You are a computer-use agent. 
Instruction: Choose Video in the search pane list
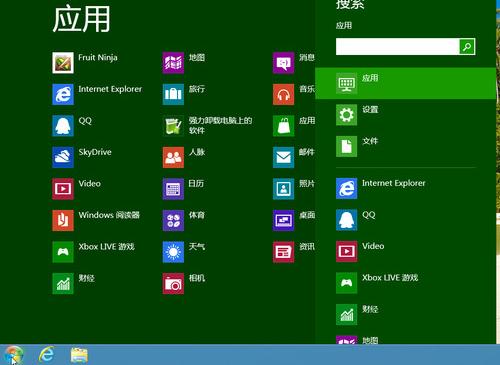[x=360, y=251]
